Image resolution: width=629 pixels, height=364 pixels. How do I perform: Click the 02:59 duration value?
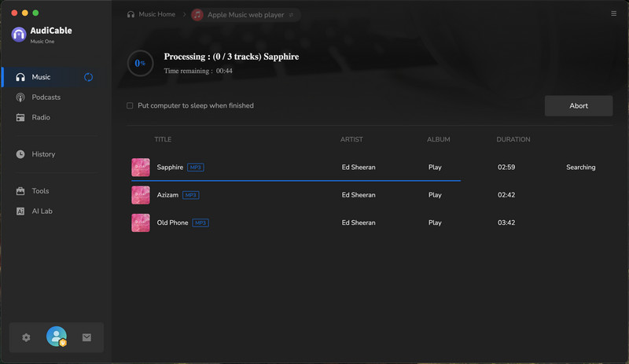[506, 167]
